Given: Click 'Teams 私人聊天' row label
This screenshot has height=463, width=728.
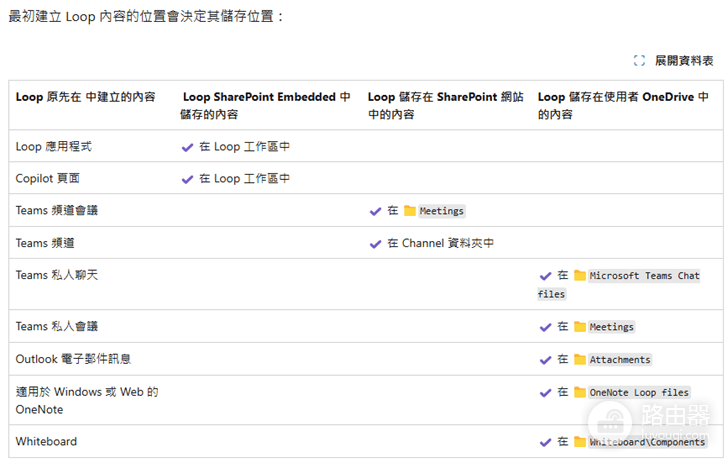Looking at the screenshot, I should coord(57,275).
